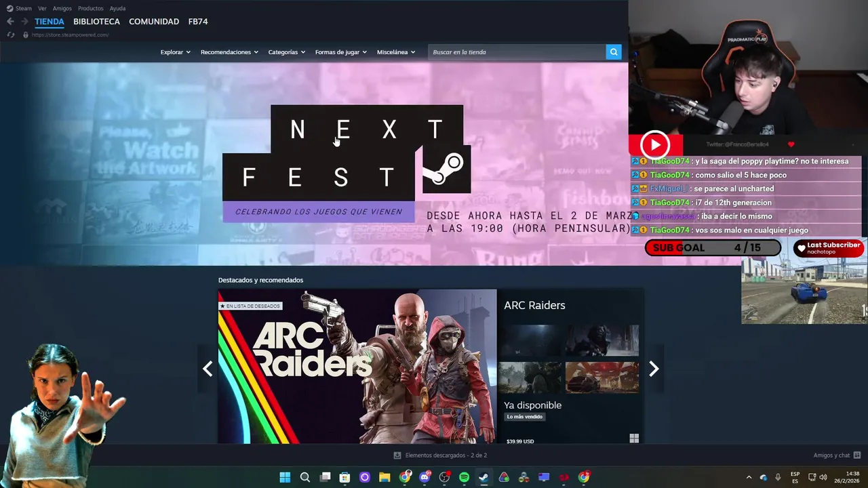This screenshot has height=488, width=868.
Task: Open the Ver menu
Action: tap(42, 8)
